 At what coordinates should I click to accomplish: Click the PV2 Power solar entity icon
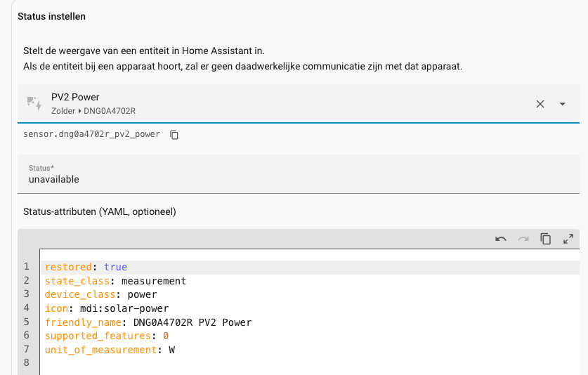[x=34, y=103]
